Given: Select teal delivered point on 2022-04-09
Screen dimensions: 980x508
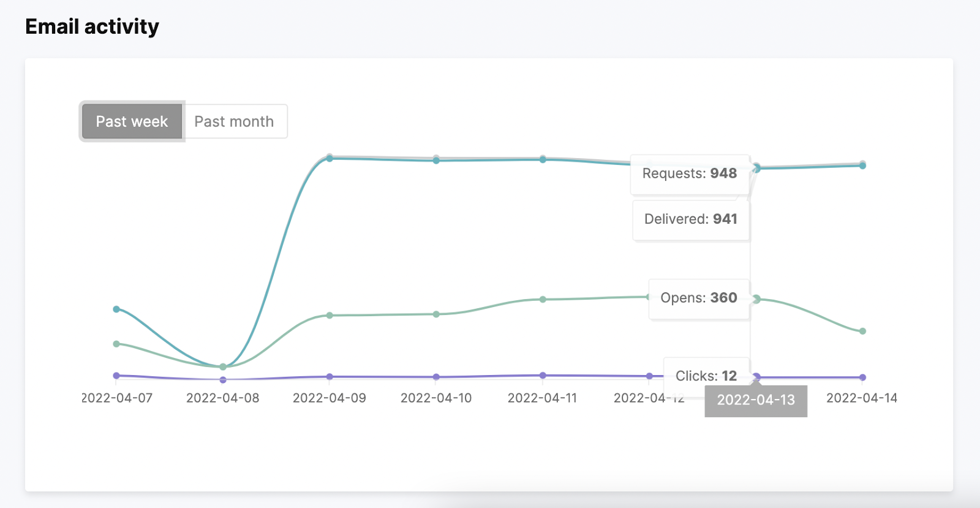Looking at the screenshot, I should click(330, 159).
